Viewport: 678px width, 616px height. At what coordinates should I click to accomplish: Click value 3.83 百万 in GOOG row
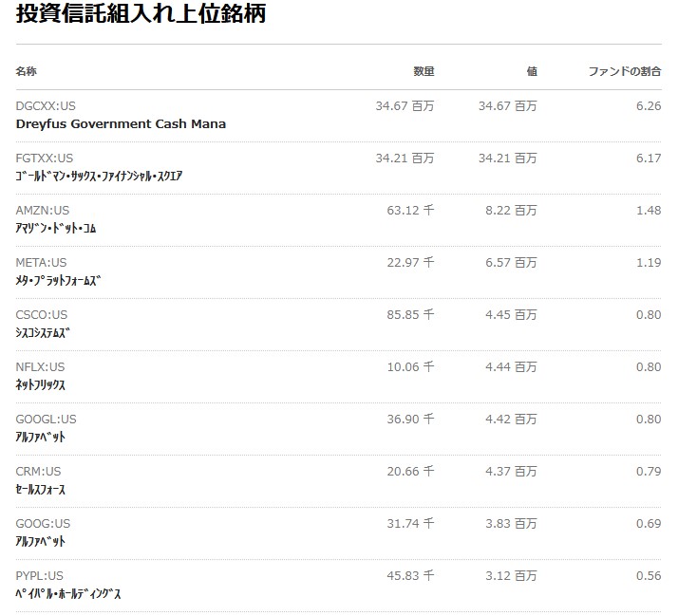click(511, 524)
